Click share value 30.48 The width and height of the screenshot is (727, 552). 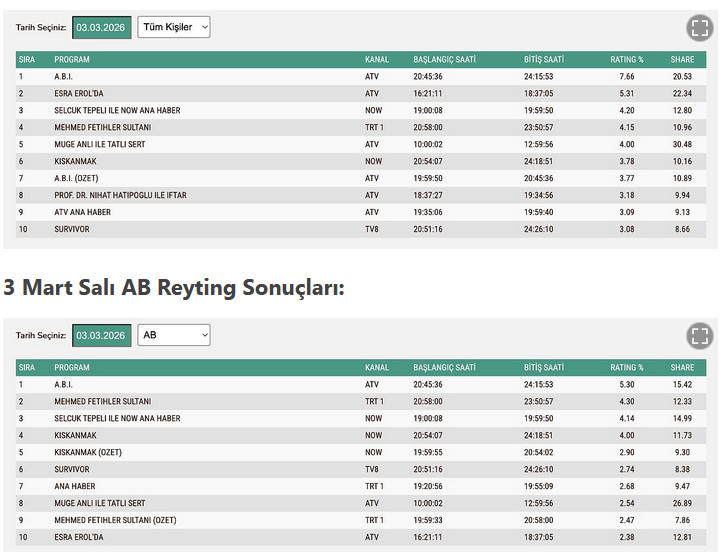[682, 145]
